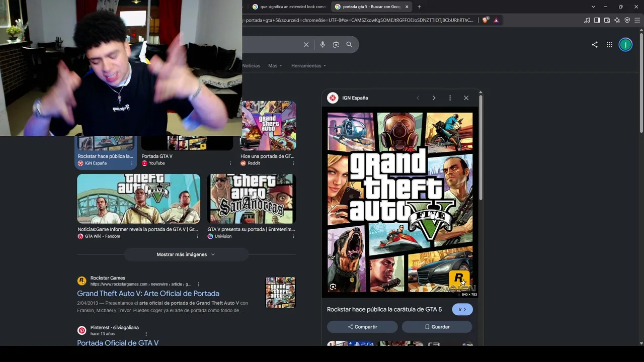Screen dimensions: 644x362
Task: Open 'Portada Oficial de GTA V' link
Action: pyautogui.click(x=118, y=343)
